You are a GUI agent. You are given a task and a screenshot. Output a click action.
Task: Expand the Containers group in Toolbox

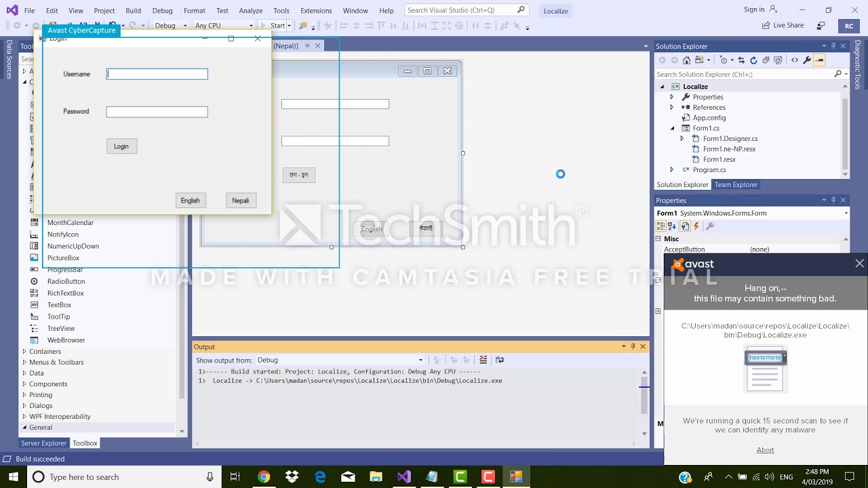[24, 351]
